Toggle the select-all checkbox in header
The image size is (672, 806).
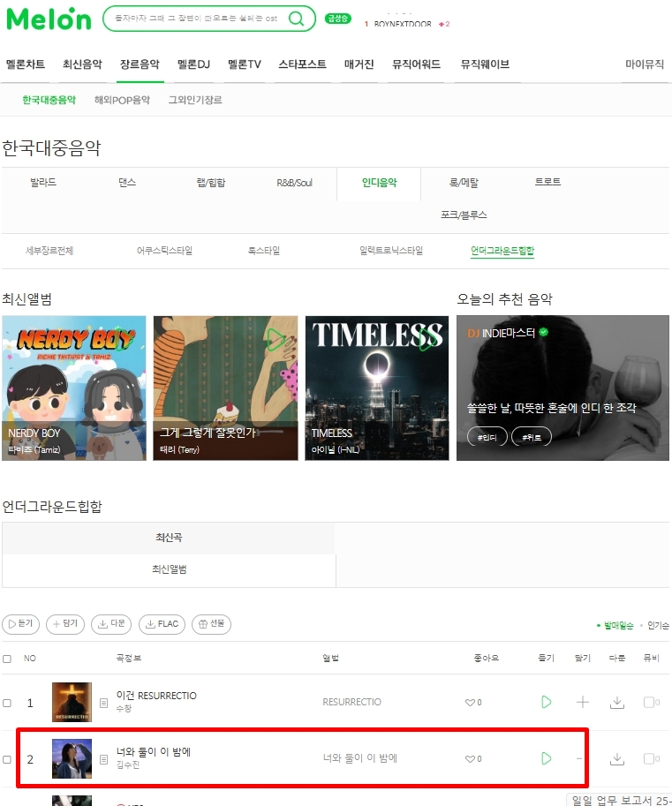pos(7,659)
